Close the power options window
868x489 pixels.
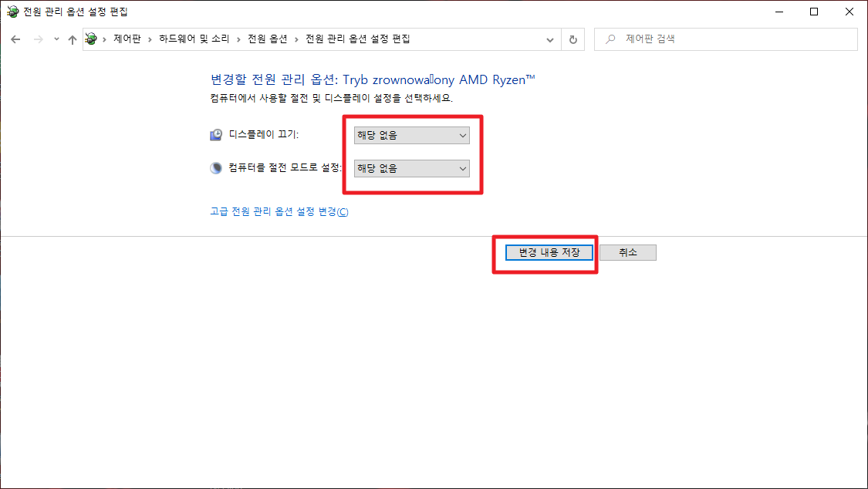[x=849, y=12]
